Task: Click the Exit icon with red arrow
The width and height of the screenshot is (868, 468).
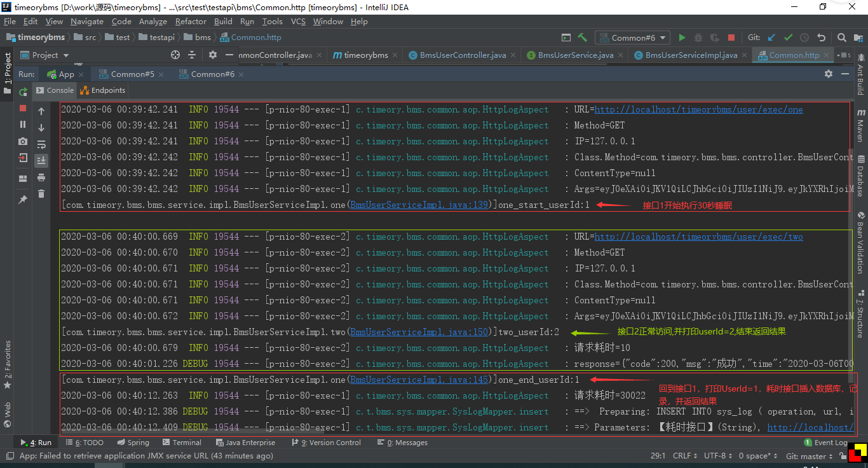Action: 23,157
